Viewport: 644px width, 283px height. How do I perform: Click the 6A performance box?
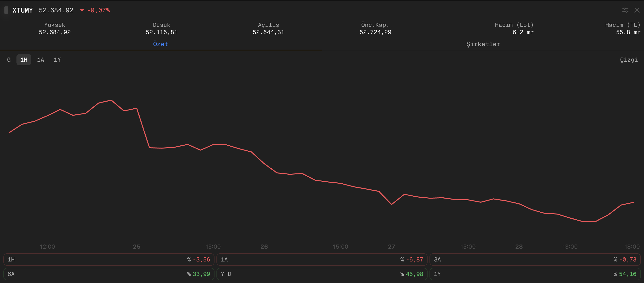click(x=109, y=274)
